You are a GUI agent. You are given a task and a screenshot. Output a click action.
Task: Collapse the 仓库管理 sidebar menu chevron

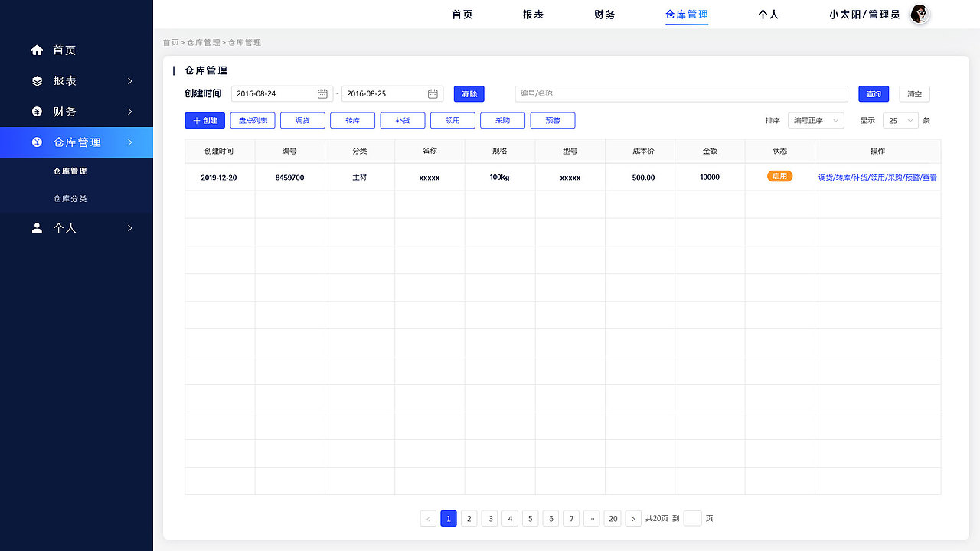click(130, 142)
